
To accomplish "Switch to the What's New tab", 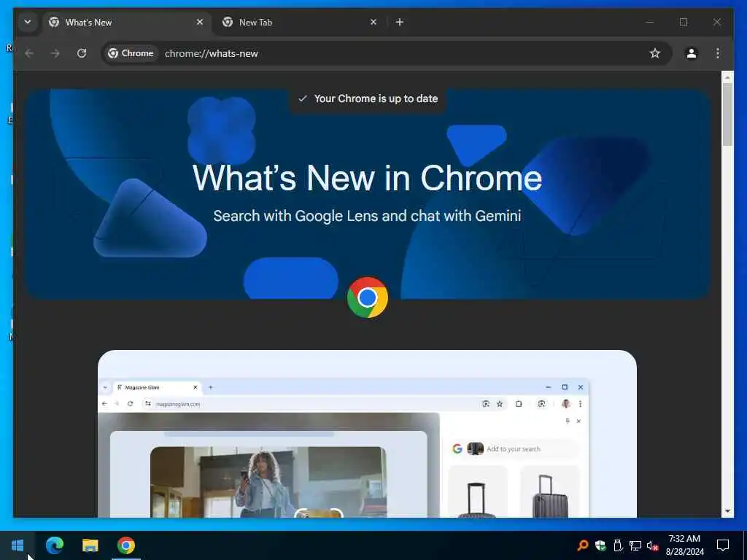I will (x=126, y=23).
